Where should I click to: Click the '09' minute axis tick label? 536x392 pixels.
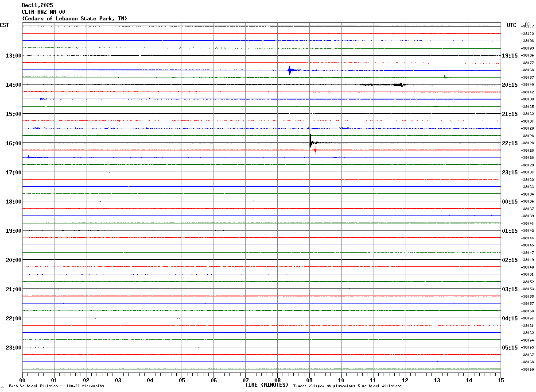click(x=309, y=380)
